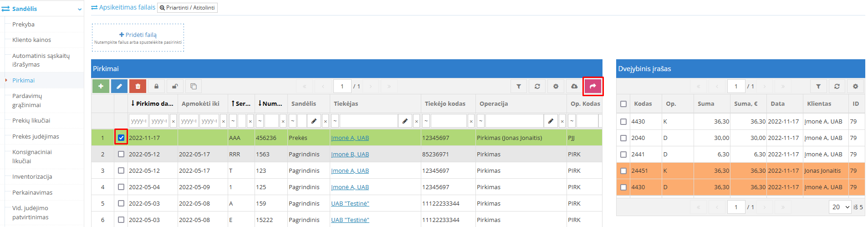Collapse the Sandėlis sidebar section
This screenshot has width=868, height=227.
pos(80,9)
